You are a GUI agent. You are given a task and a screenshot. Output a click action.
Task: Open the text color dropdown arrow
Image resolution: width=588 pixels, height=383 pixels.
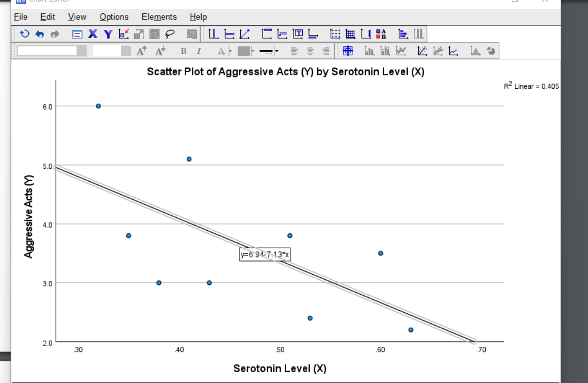tap(230, 51)
